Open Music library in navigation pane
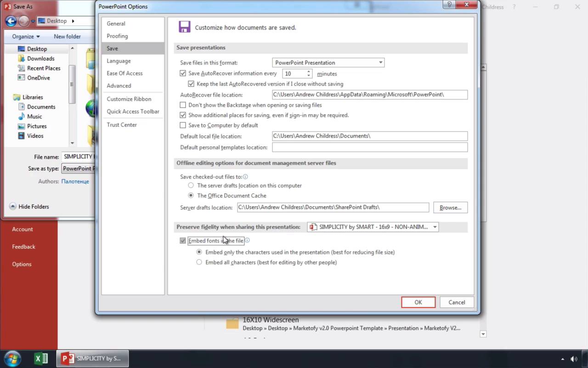 pyautogui.click(x=34, y=116)
